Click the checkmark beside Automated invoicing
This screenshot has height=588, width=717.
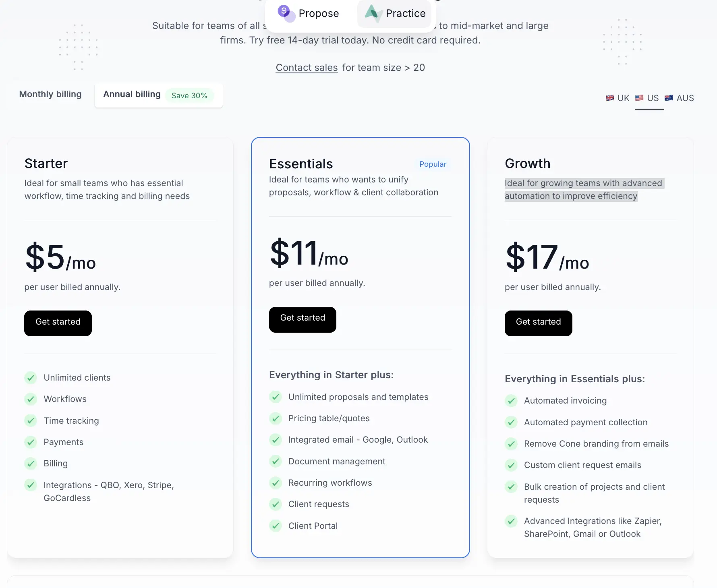click(511, 401)
